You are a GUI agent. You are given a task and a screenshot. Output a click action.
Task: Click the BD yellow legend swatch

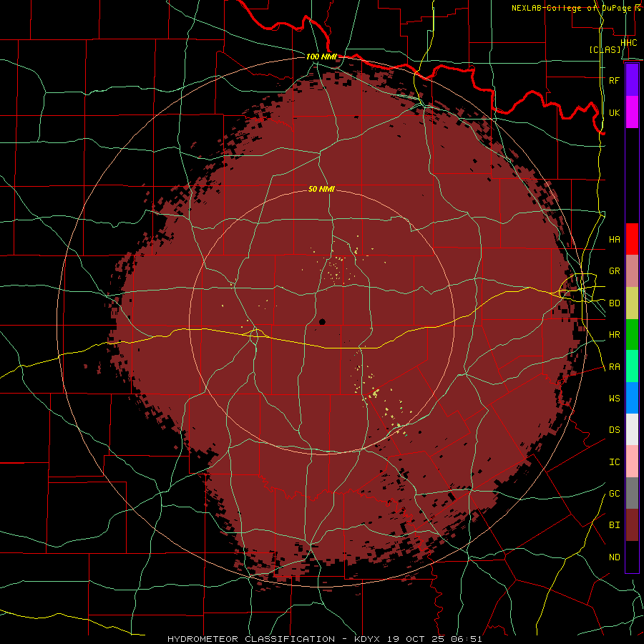pyautogui.click(x=632, y=303)
